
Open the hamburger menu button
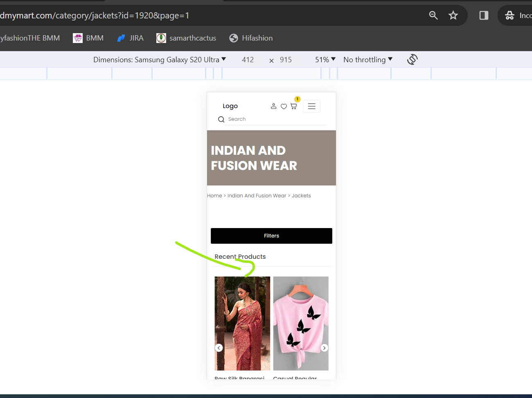click(x=311, y=106)
